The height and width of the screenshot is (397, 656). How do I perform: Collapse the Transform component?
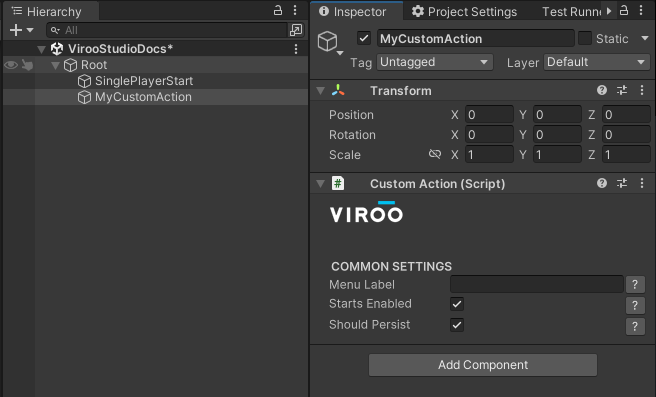[320, 91]
